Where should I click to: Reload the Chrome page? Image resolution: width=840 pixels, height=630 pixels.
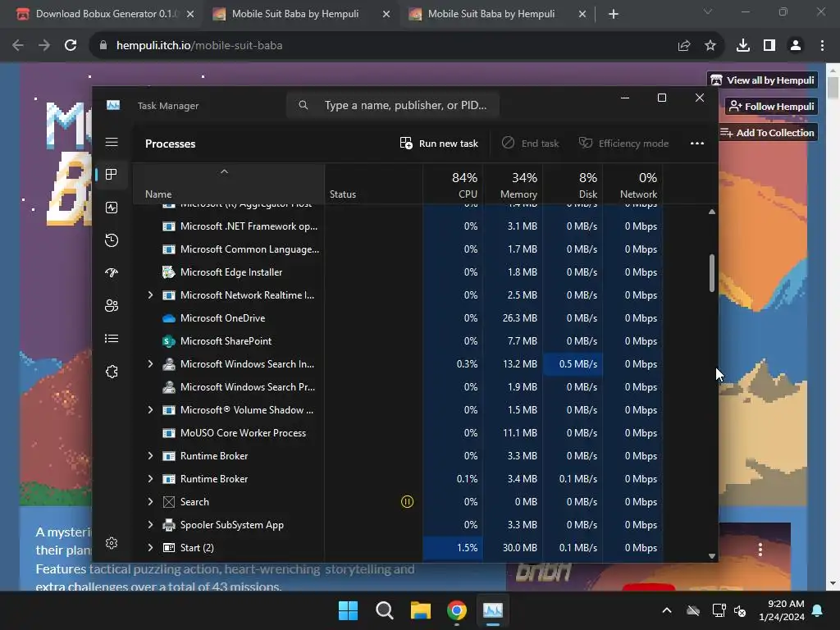point(71,46)
